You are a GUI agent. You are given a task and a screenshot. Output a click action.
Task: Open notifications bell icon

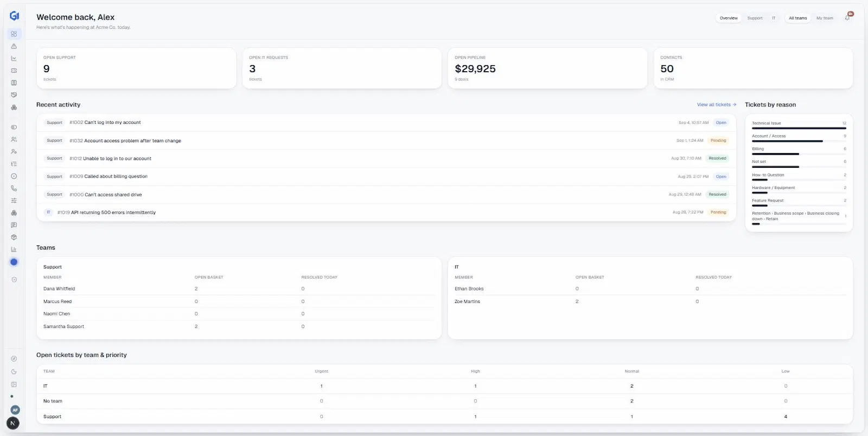coord(847,18)
